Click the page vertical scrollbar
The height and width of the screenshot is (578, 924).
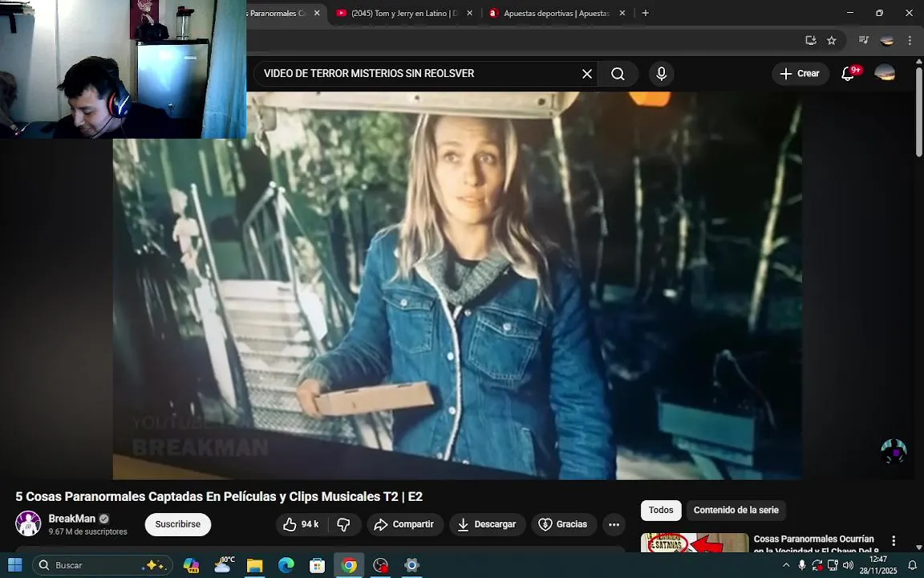click(918, 112)
